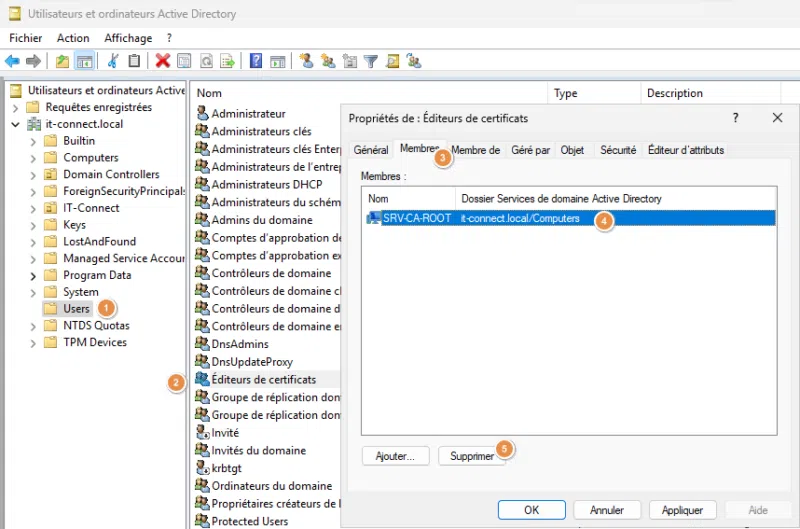Screen dimensions: 800x529
Task: Click the Back arrow in the toolbar
Action: point(12,62)
